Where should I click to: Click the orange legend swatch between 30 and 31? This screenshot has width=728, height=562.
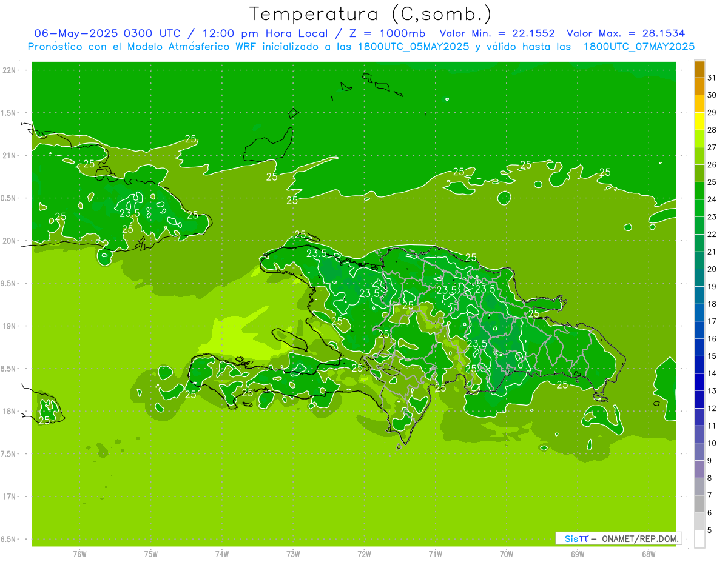tap(699, 86)
